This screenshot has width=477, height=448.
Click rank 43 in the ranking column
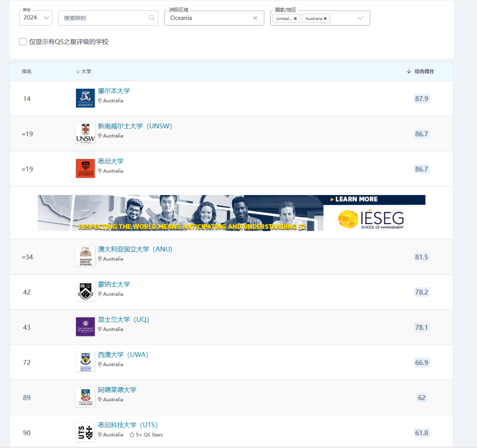[x=27, y=328]
